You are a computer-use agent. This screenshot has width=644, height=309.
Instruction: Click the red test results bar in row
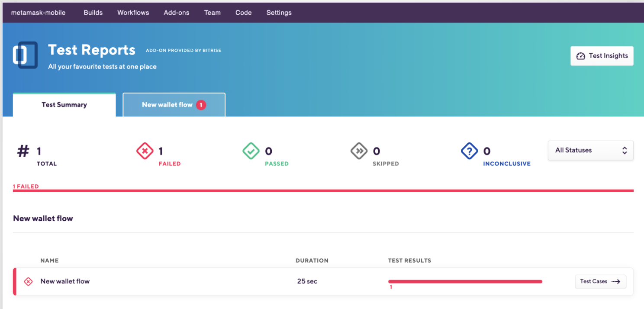coord(465,281)
